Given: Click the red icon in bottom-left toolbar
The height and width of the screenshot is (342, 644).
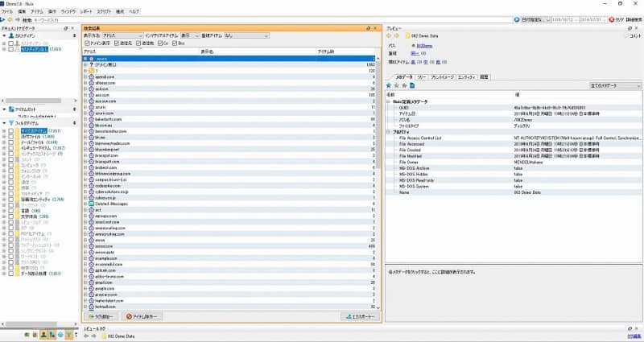Looking at the screenshot, I should 35,335.
